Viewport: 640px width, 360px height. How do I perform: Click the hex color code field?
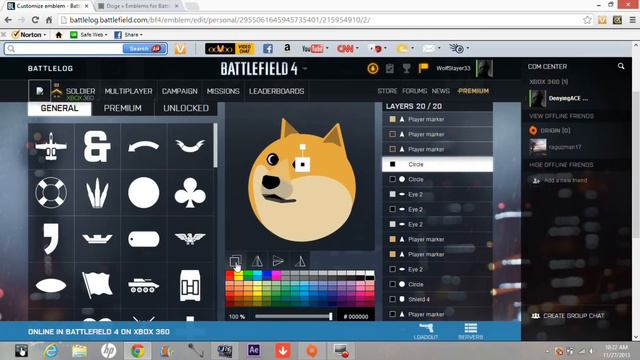pos(356,317)
